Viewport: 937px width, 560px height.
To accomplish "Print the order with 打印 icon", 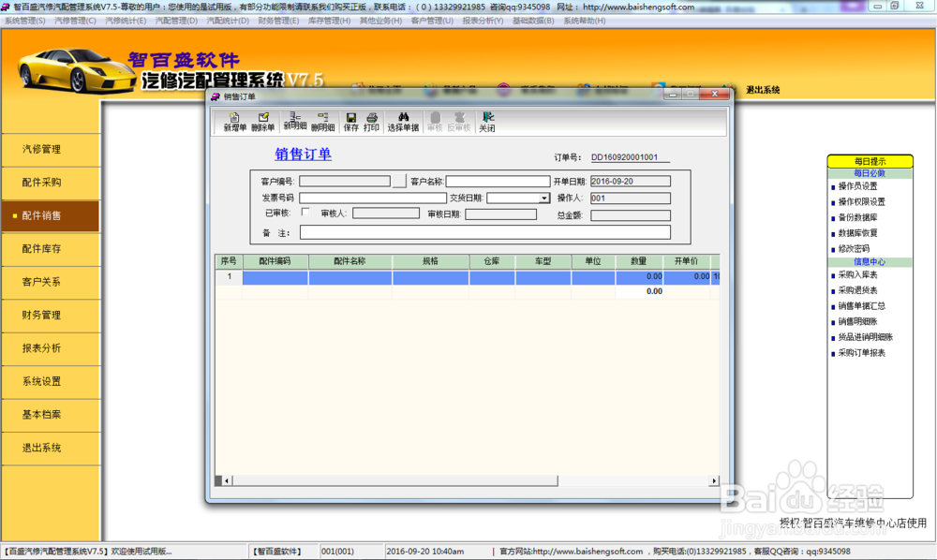I will click(371, 122).
